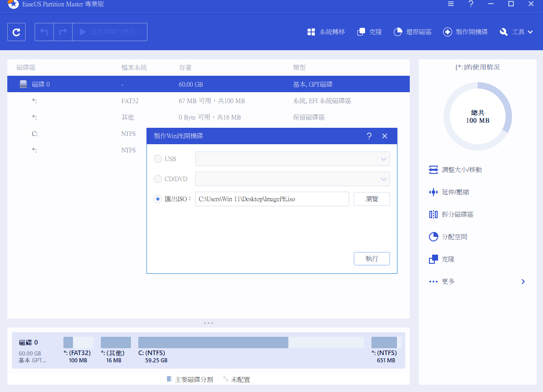Expand the 工具 tools dropdown

click(x=516, y=32)
